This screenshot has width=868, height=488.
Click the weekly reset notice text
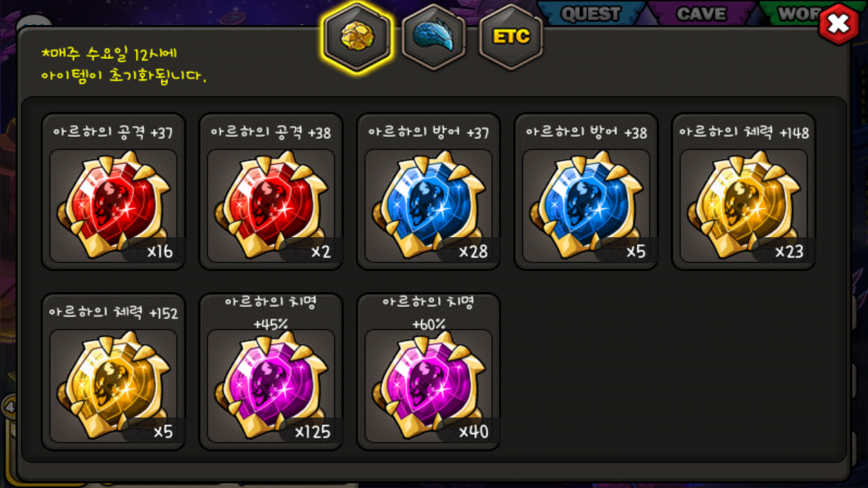[123, 65]
